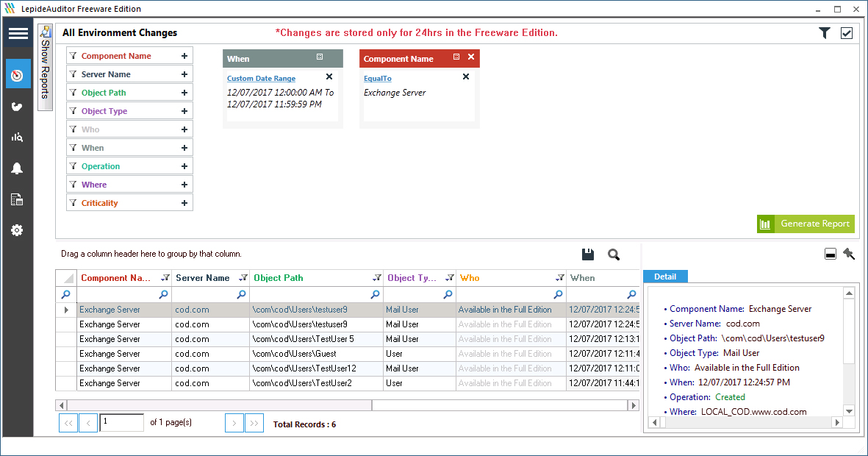This screenshot has height=456, width=868.
Task: Click the Who column search field
Action: click(x=511, y=294)
